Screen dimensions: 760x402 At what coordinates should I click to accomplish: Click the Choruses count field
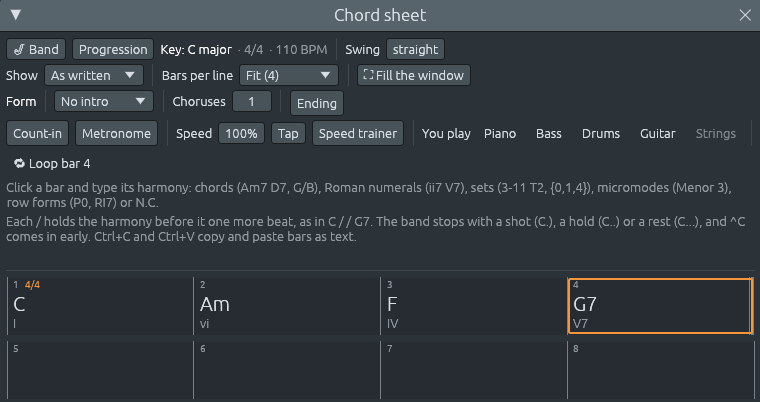[x=252, y=101]
